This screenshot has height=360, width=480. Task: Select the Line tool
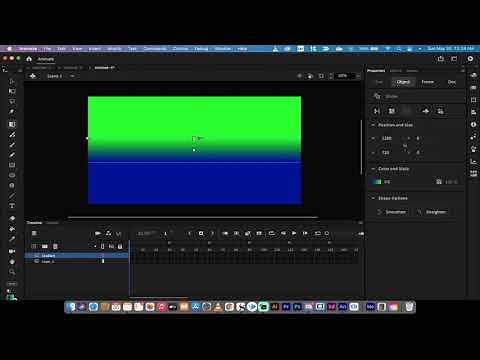pyautogui.click(x=12, y=195)
